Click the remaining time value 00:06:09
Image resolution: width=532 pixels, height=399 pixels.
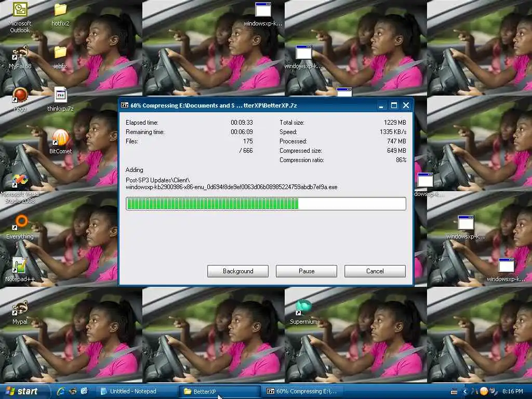pyautogui.click(x=242, y=131)
